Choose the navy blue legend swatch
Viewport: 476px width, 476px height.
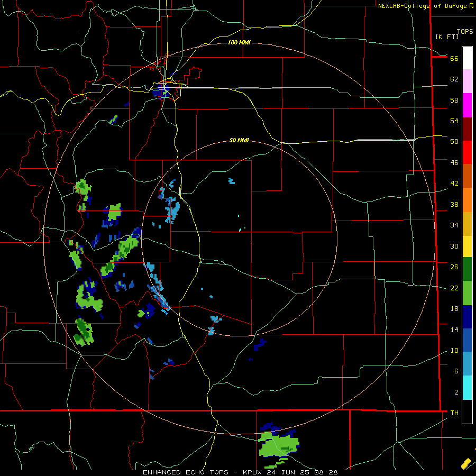[x=467, y=317]
